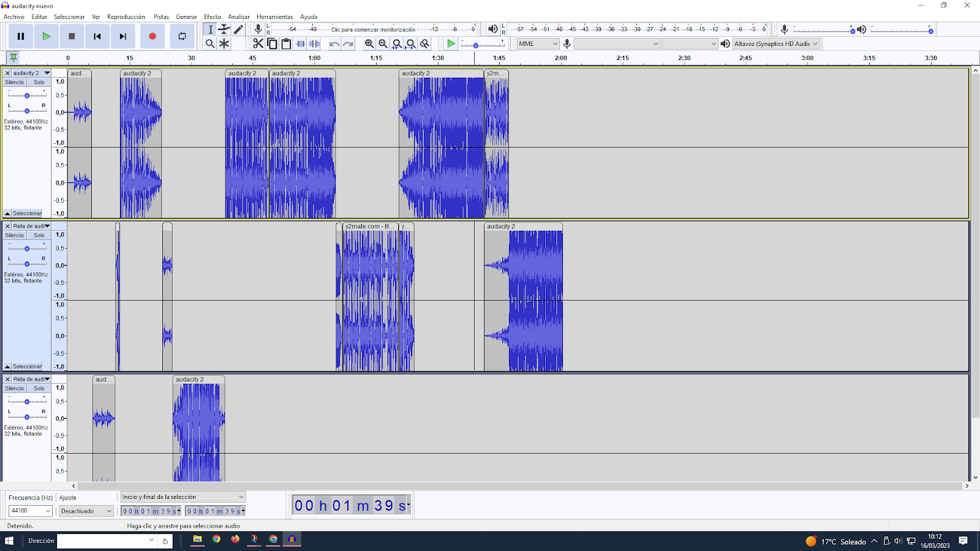Open the Herramientas menu
Viewport: 980px width, 551px height.
click(x=274, y=17)
